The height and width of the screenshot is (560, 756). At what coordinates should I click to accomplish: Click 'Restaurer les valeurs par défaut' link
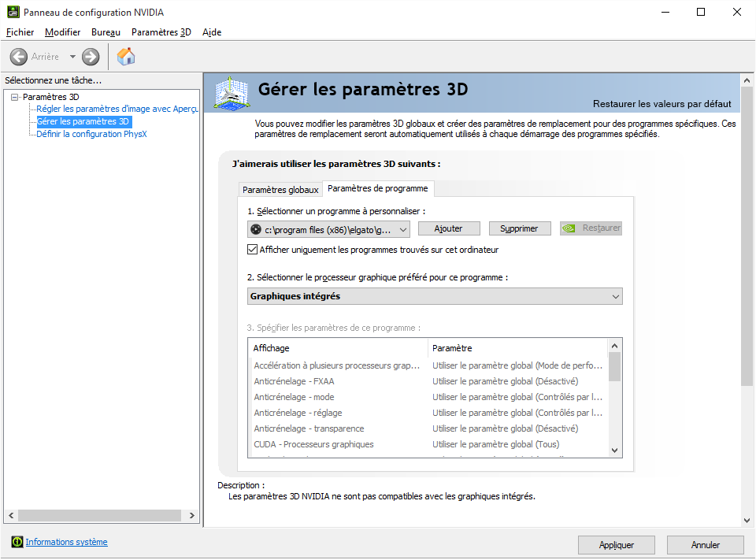(661, 104)
